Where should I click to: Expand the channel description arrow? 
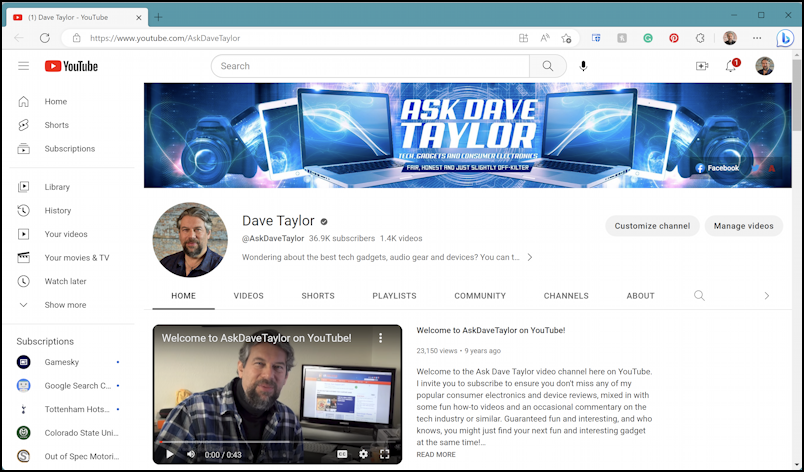530,257
